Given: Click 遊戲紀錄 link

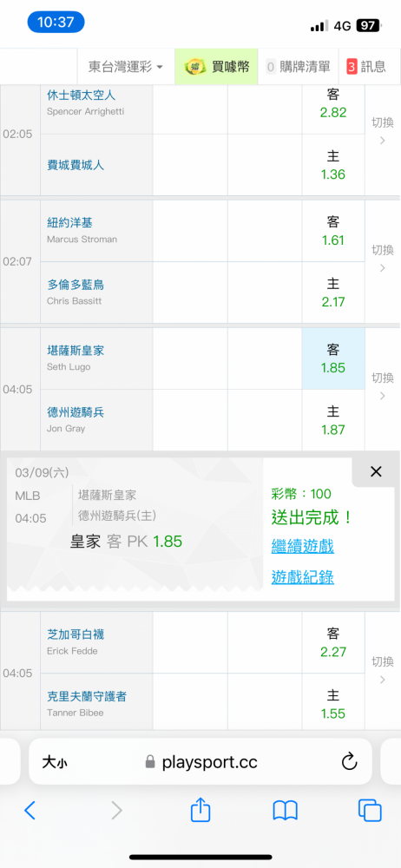Looking at the screenshot, I should coord(303,577).
